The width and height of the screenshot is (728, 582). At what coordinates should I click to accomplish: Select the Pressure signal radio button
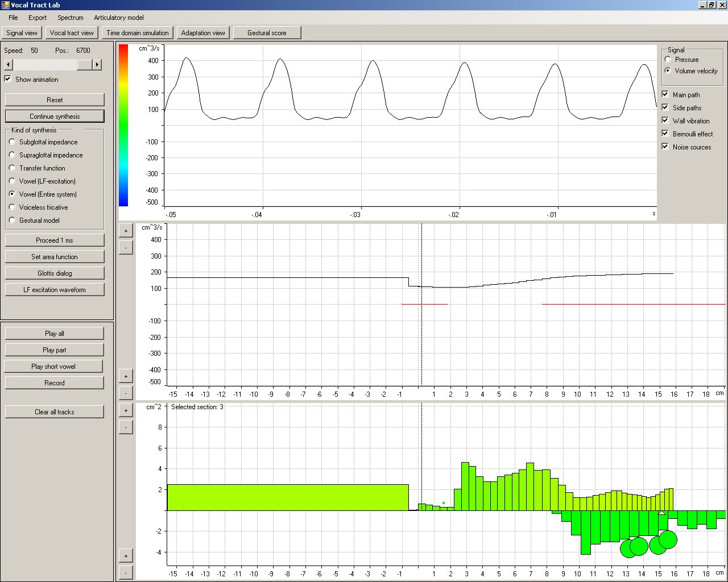(x=668, y=59)
